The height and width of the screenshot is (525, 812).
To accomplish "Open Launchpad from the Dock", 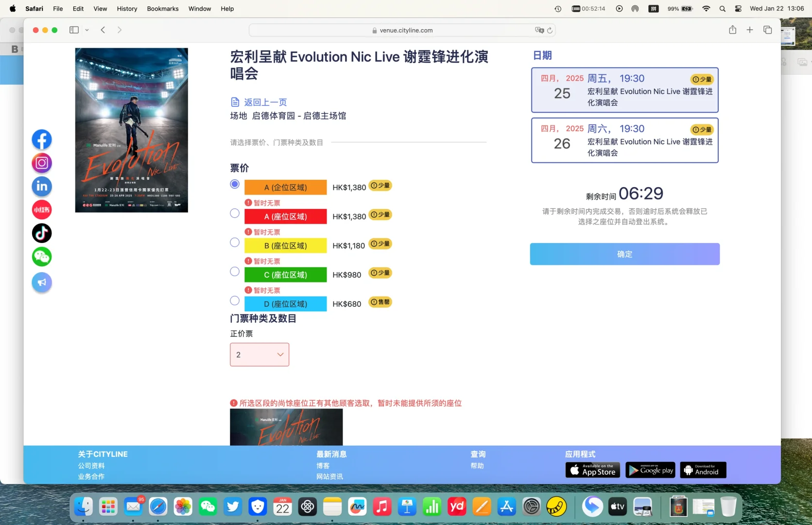I will point(108,507).
